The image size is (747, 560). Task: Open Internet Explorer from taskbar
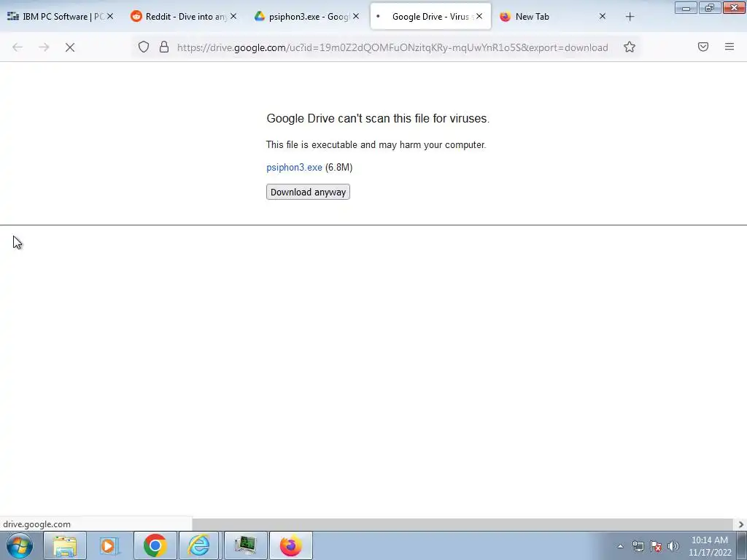(199, 545)
